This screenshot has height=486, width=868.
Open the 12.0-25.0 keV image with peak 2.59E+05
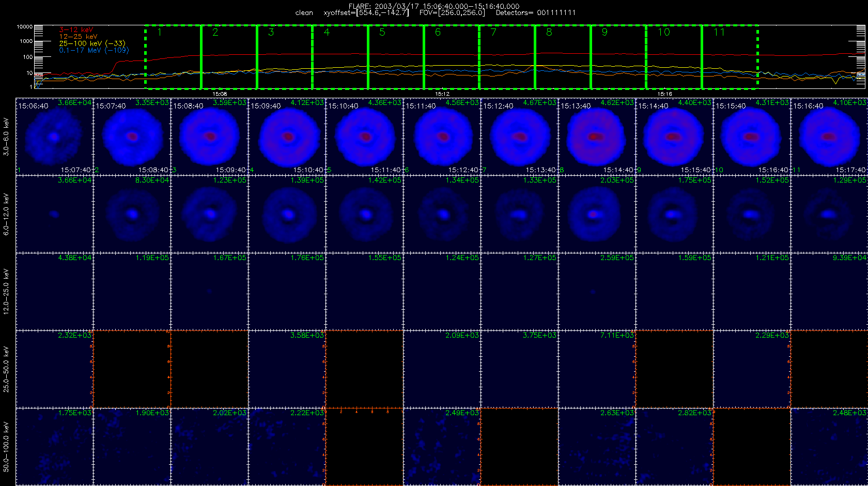pyautogui.click(x=597, y=292)
